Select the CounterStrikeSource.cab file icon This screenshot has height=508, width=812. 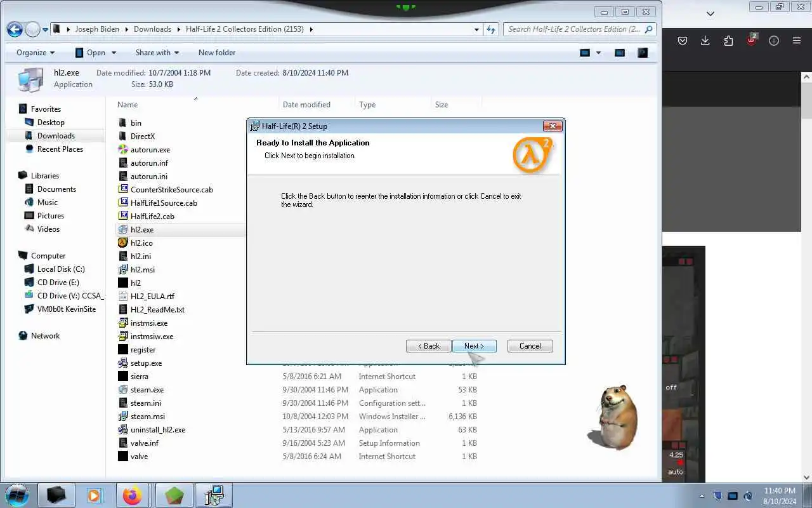click(x=123, y=189)
